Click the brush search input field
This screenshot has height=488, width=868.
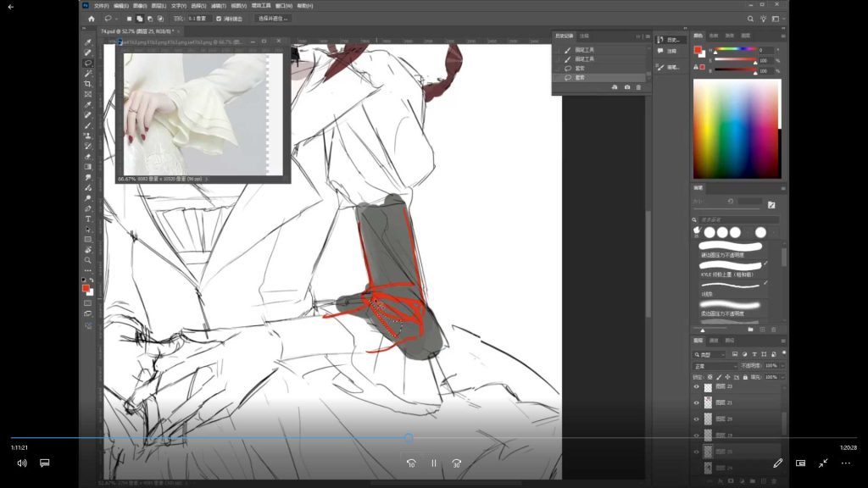(x=739, y=219)
